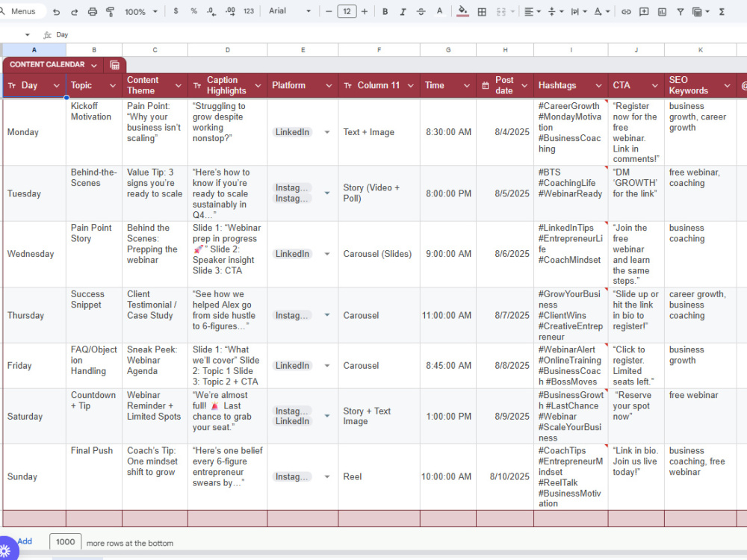Toggle bold formatting
Screen dimensions: 747x560
pyautogui.click(x=385, y=11)
